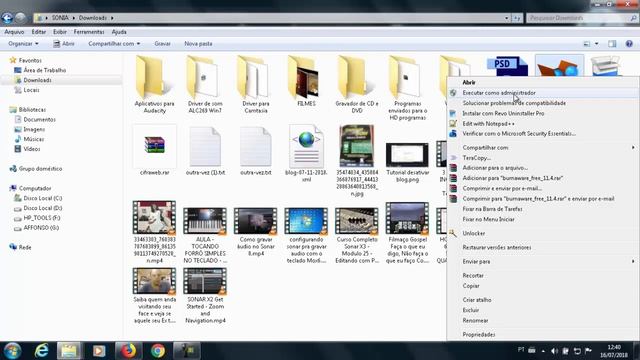The width and height of the screenshot is (640, 360).
Task: Choose Executar como administrador
Action: tap(499, 93)
